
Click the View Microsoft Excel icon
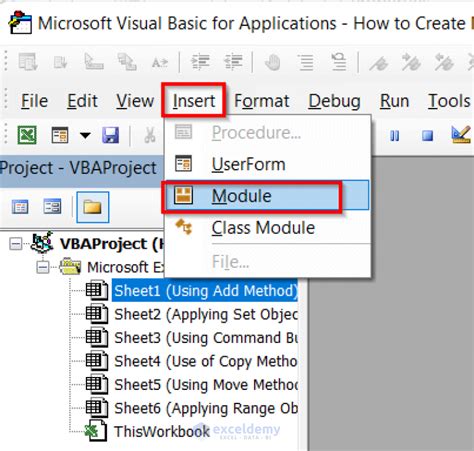point(27,135)
